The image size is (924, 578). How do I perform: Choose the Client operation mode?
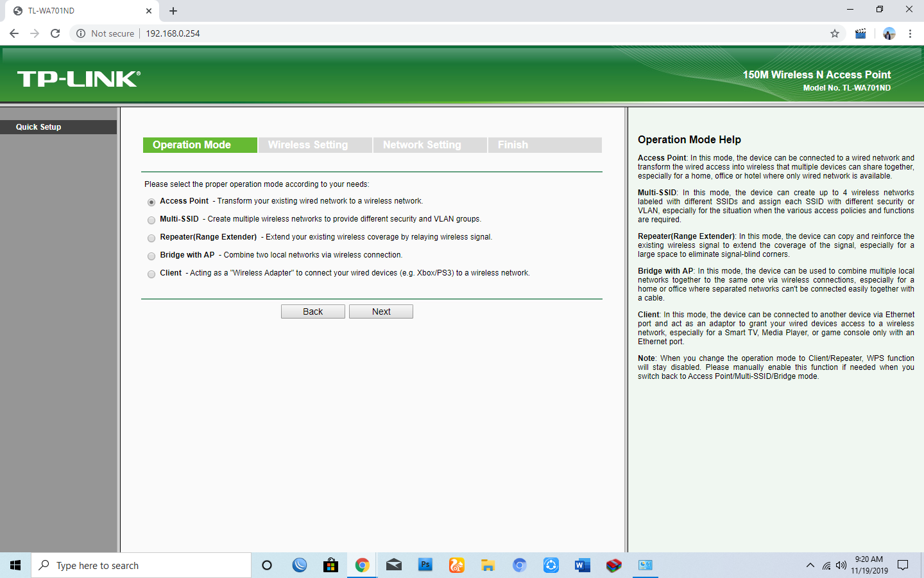pos(151,274)
